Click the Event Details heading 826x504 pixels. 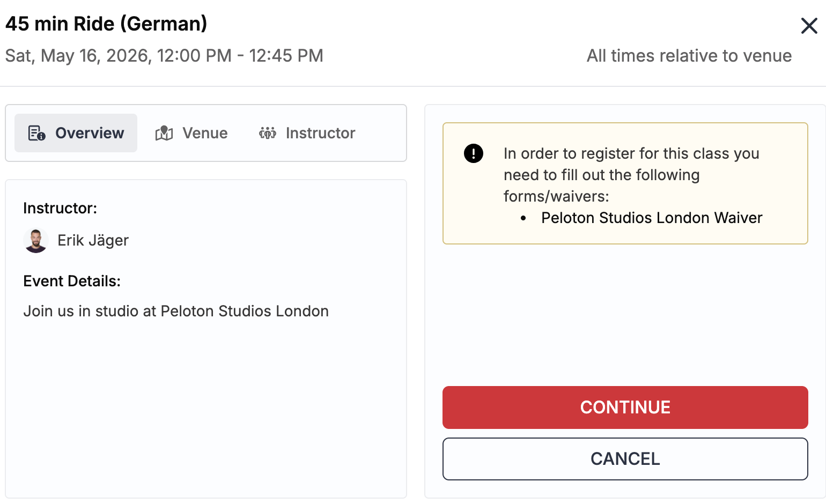coord(72,281)
